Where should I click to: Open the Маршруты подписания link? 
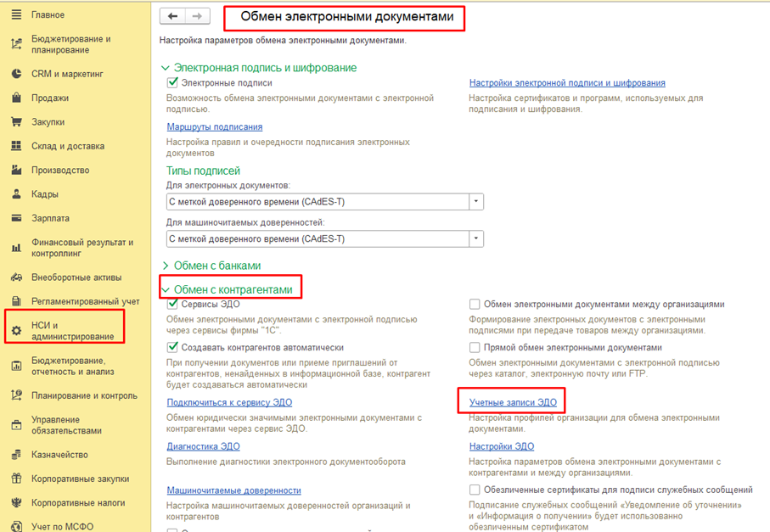click(x=215, y=126)
